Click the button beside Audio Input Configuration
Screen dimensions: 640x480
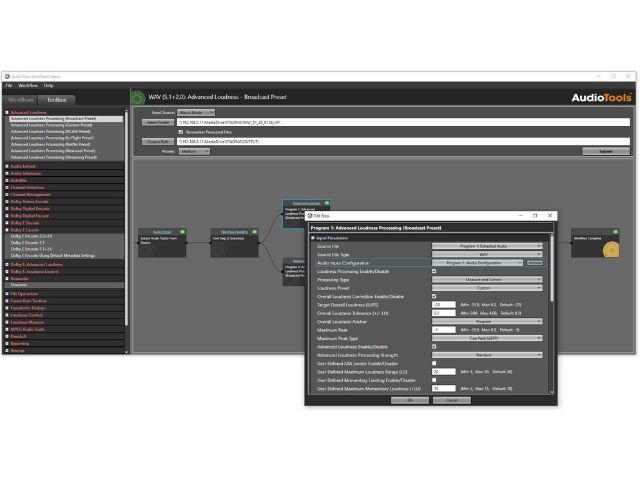535,263
